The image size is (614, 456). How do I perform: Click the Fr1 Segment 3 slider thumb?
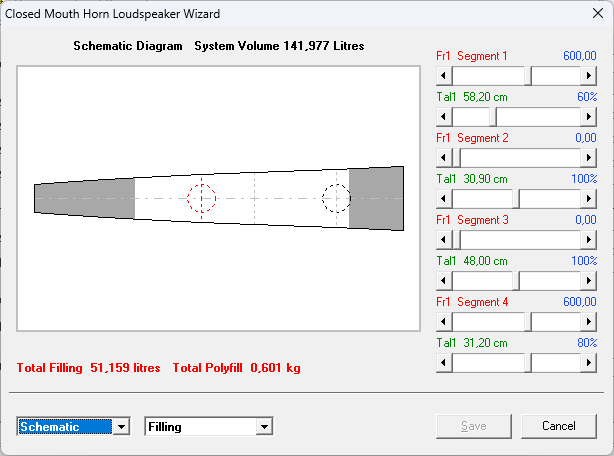456,240
